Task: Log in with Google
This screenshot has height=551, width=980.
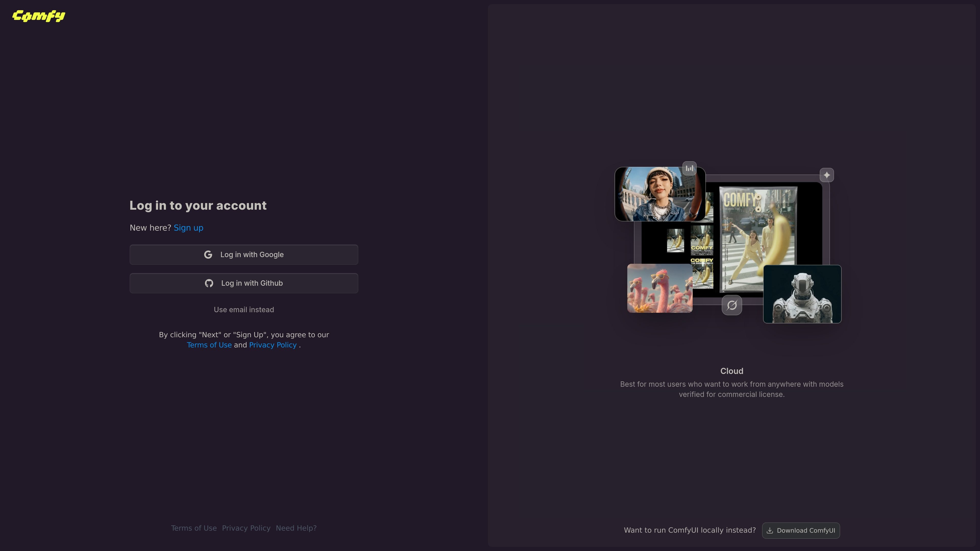Action: (x=244, y=255)
